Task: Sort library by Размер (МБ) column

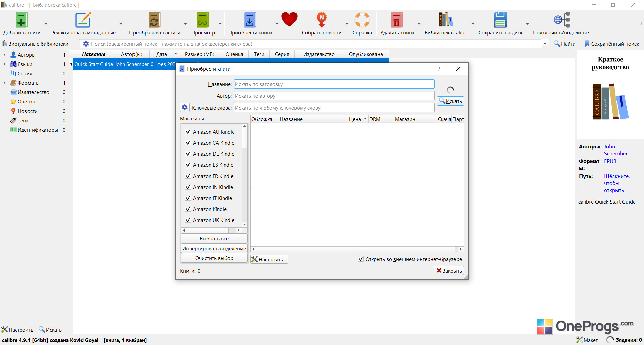Action: coord(200,54)
